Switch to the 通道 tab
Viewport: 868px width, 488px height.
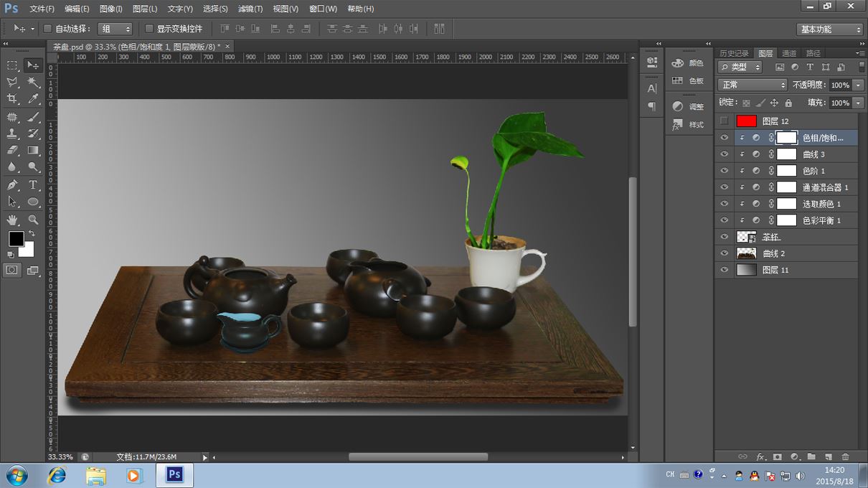coord(789,53)
